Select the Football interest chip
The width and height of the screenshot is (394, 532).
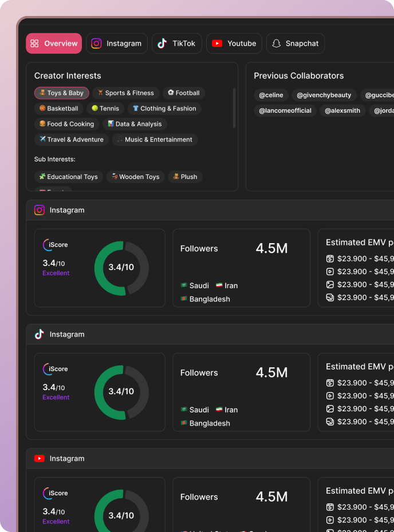pos(184,93)
